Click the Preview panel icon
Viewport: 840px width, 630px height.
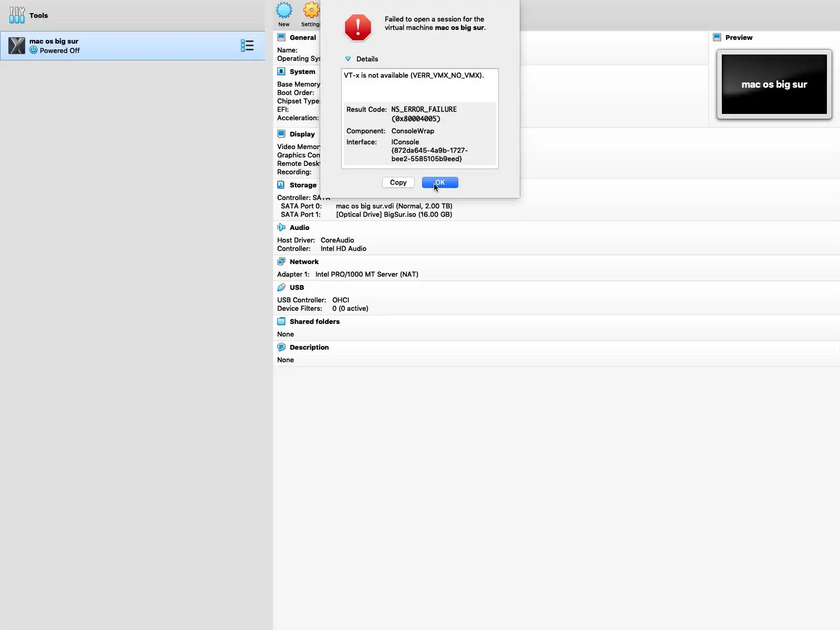point(717,37)
